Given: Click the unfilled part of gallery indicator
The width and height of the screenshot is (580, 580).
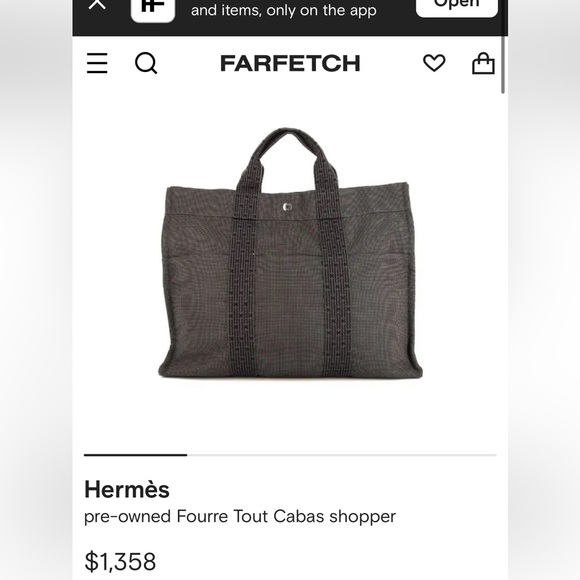Looking at the screenshot, I should click(x=342, y=455).
